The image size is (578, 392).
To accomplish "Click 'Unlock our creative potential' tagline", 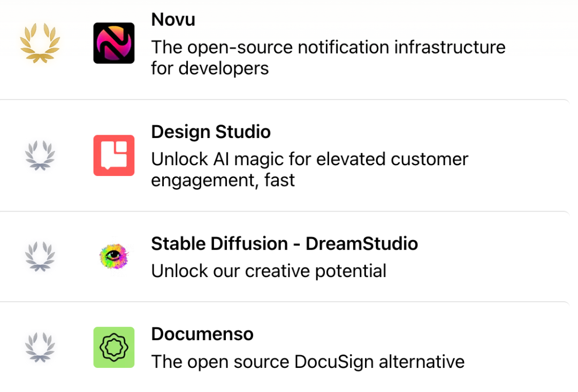I will pyautogui.click(x=269, y=271).
